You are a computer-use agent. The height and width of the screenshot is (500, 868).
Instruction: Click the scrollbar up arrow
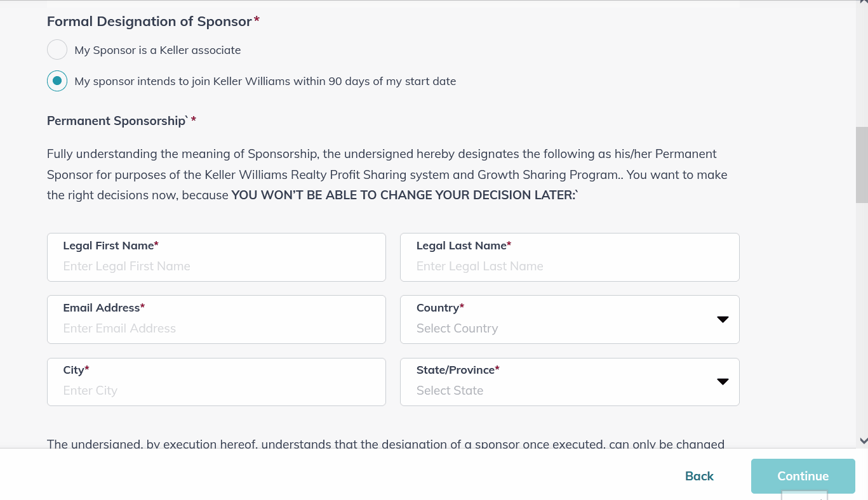coord(862,4)
